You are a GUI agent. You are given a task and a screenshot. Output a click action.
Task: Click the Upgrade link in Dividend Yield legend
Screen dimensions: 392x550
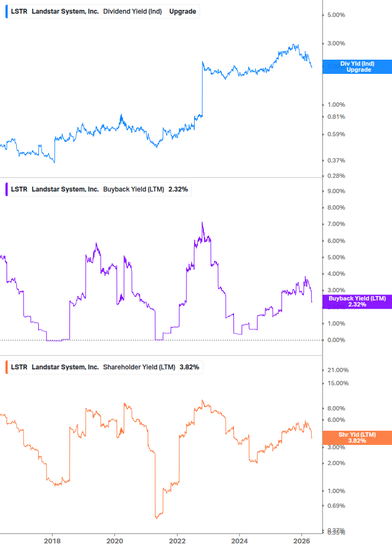point(183,11)
